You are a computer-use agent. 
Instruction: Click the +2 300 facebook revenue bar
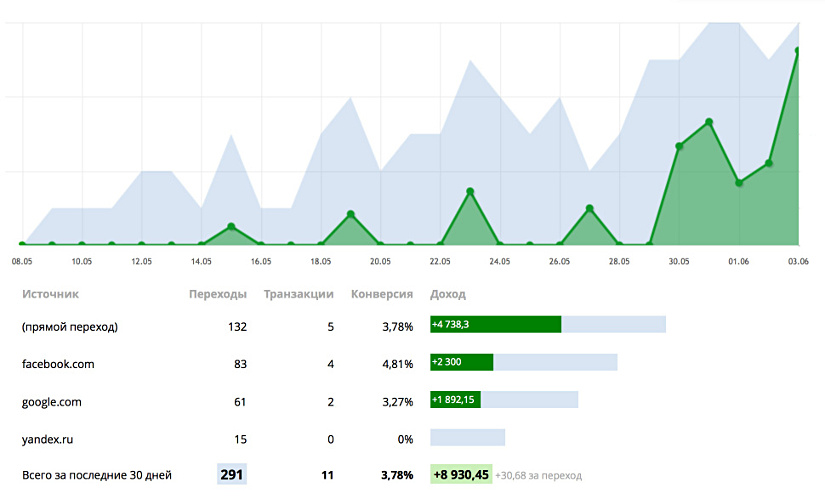[x=462, y=363]
